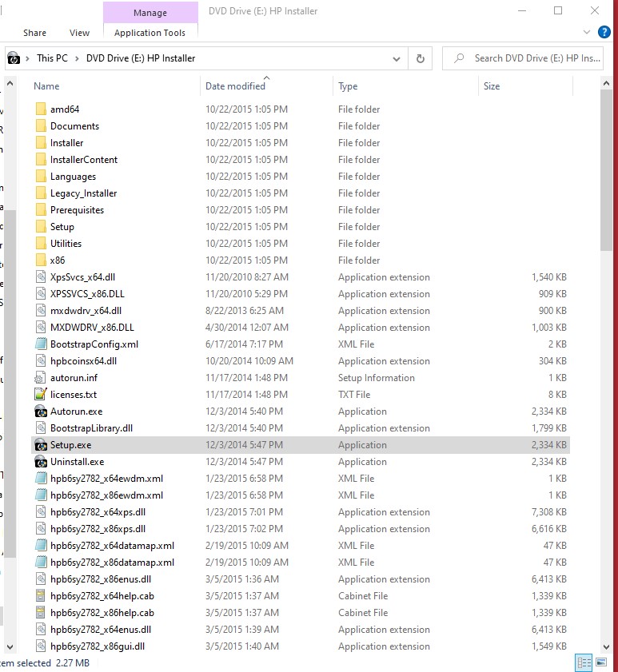Select the Manage contextual tab
Image resolution: width=618 pixels, height=672 pixels.
[150, 13]
